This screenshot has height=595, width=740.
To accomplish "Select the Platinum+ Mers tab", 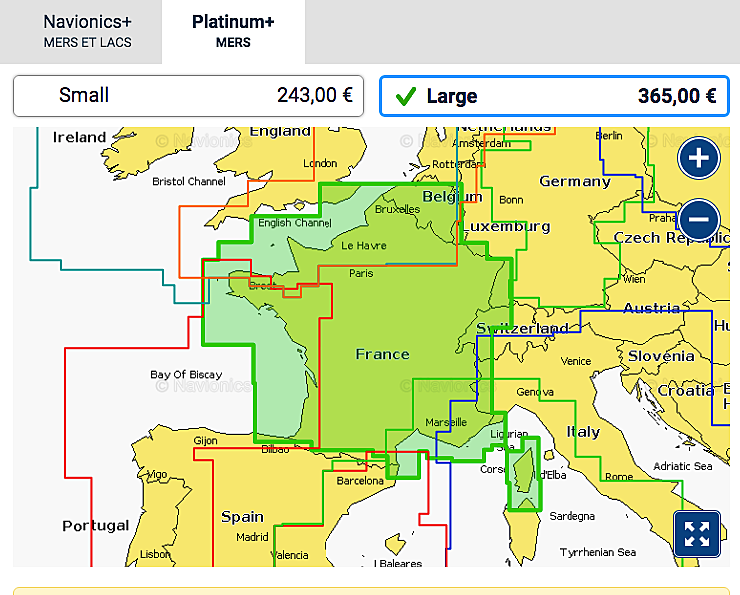I will (x=233, y=31).
